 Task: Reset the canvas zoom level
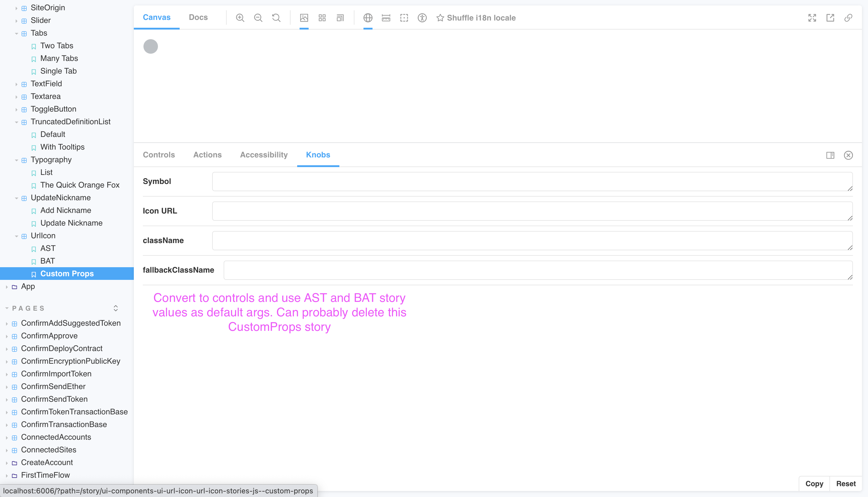point(276,18)
